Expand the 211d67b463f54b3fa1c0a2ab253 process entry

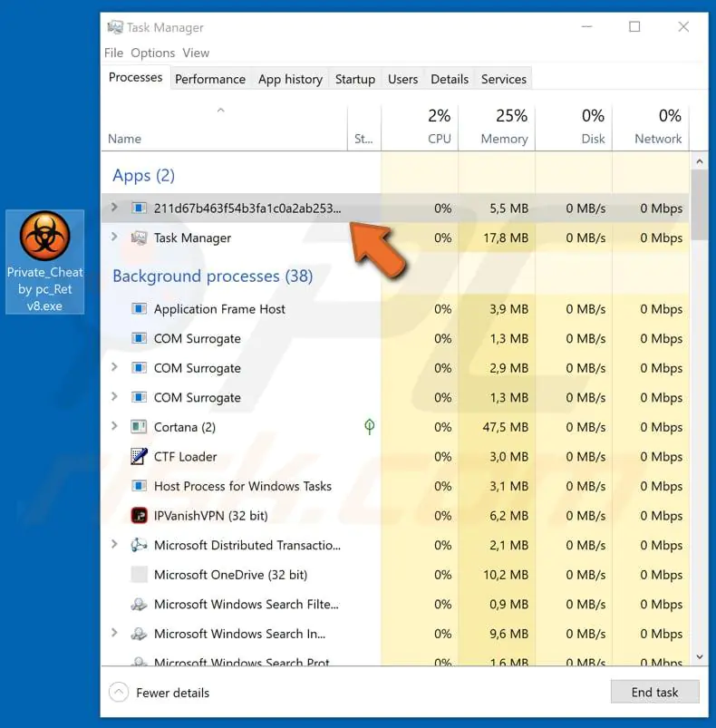pyautogui.click(x=114, y=208)
